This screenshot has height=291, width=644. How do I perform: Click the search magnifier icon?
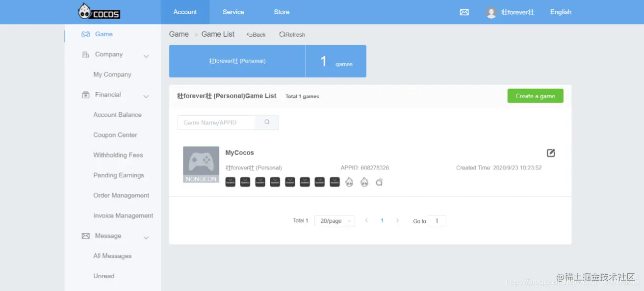[267, 122]
